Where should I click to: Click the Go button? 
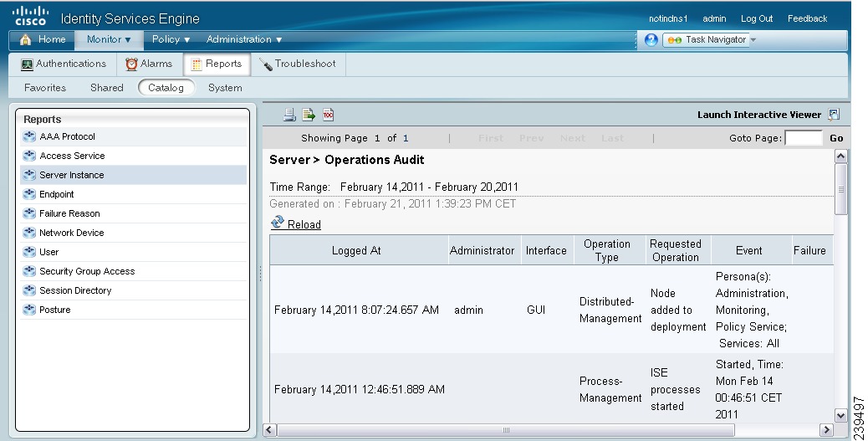click(x=836, y=138)
